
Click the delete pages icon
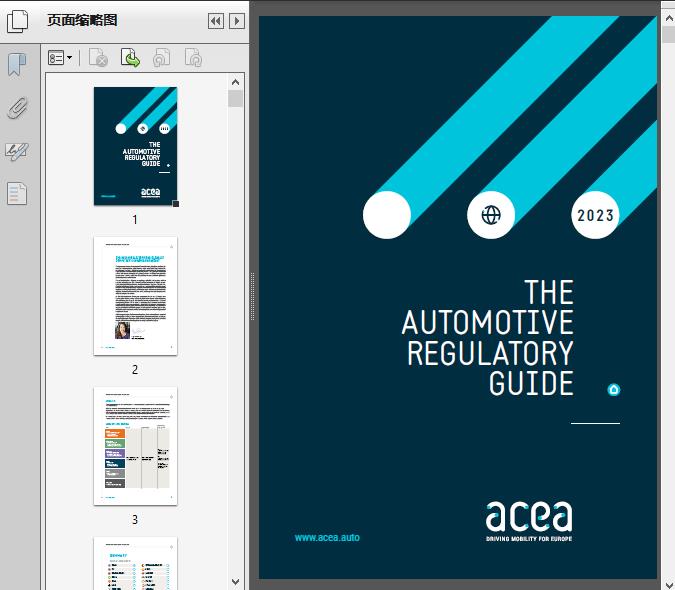pyautogui.click(x=98, y=58)
